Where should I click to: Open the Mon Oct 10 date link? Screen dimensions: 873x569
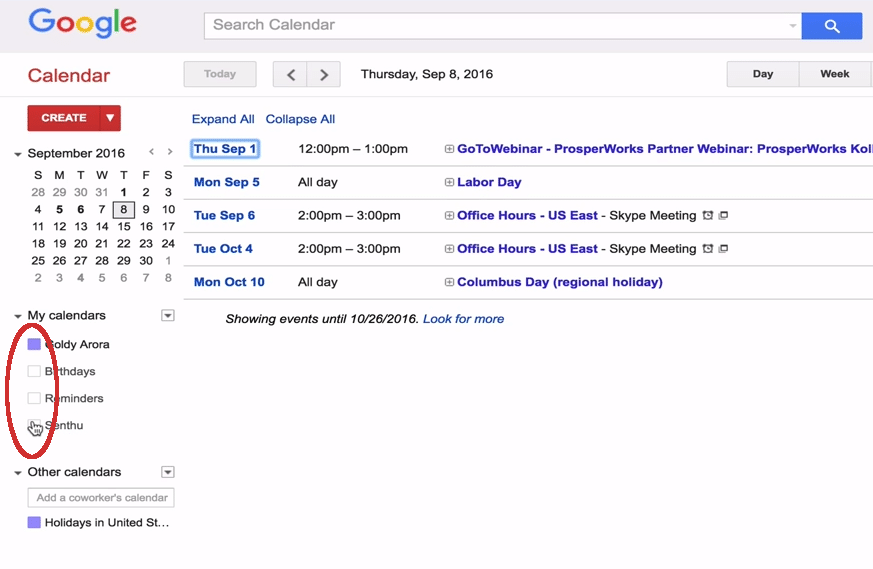pyautogui.click(x=229, y=282)
